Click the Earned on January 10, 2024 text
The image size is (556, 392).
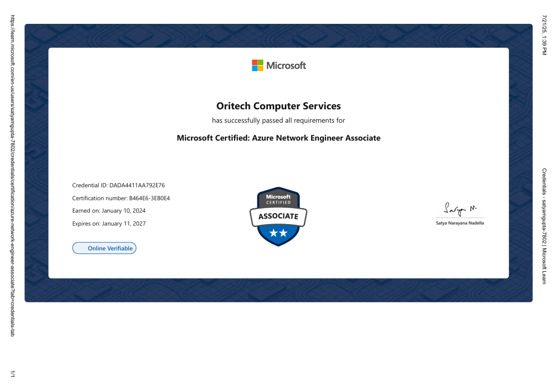click(109, 211)
